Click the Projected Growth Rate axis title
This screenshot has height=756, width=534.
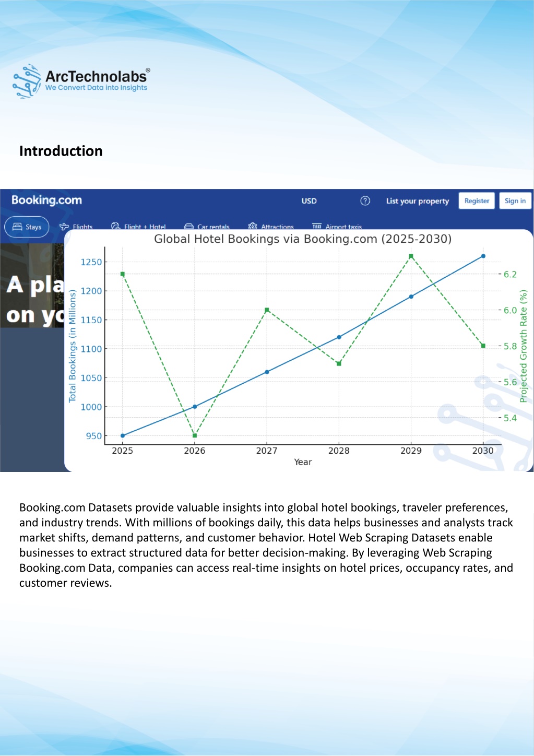524,346
